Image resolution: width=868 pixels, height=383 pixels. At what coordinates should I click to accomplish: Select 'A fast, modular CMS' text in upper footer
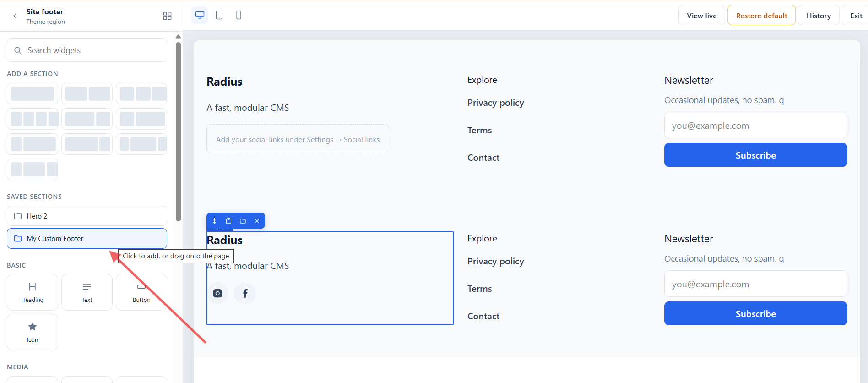click(248, 108)
